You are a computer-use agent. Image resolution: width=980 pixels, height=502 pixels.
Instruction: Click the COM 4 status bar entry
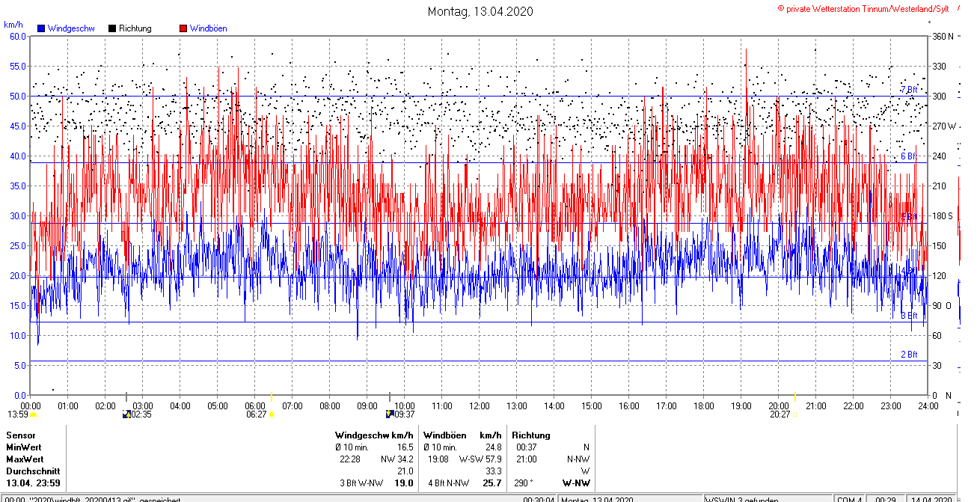849,499
